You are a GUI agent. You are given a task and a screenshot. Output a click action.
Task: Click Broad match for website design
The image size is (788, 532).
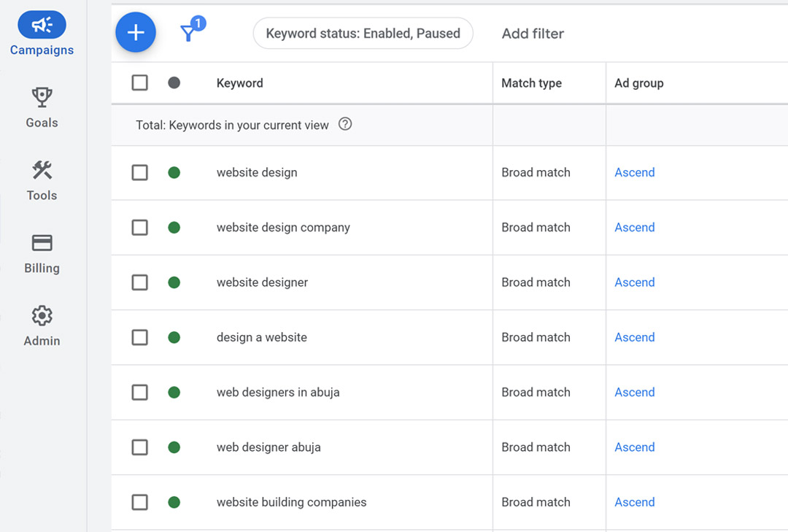pos(536,172)
